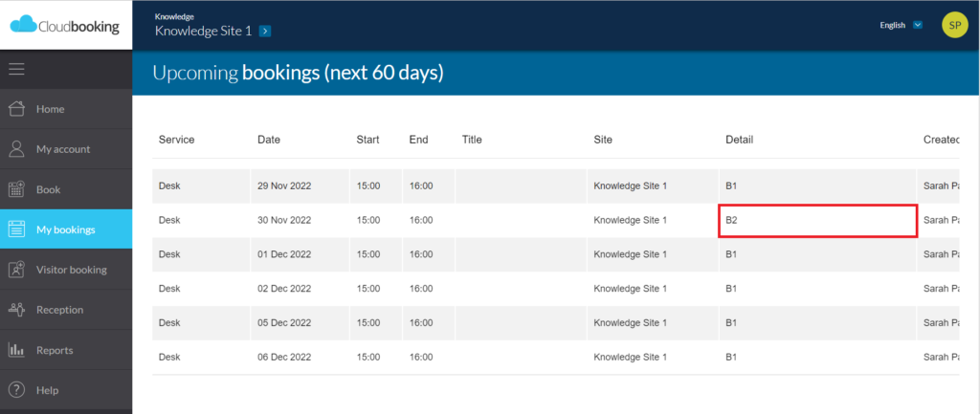This screenshot has height=414, width=980.
Task: Click the Book calendar icon
Action: click(16, 189)
